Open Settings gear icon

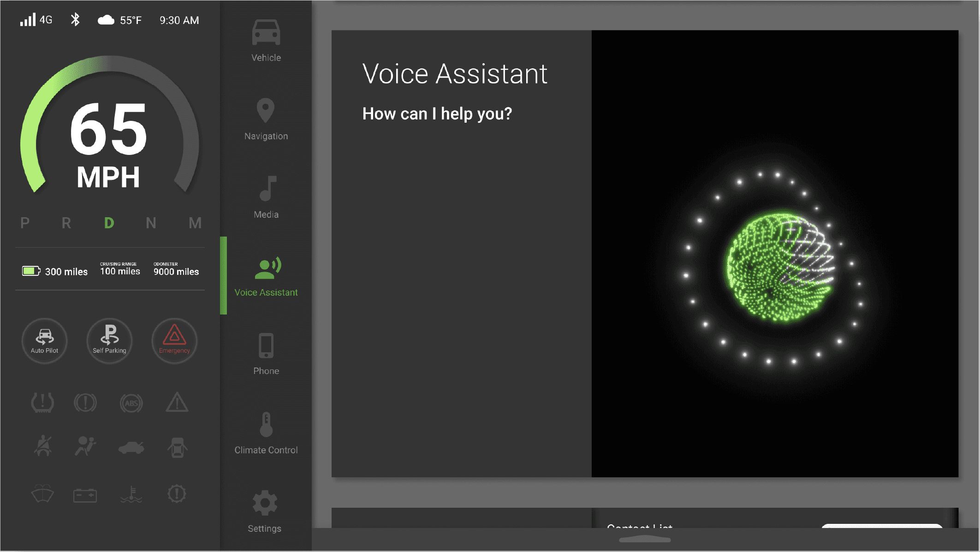[x=265, y=511]
